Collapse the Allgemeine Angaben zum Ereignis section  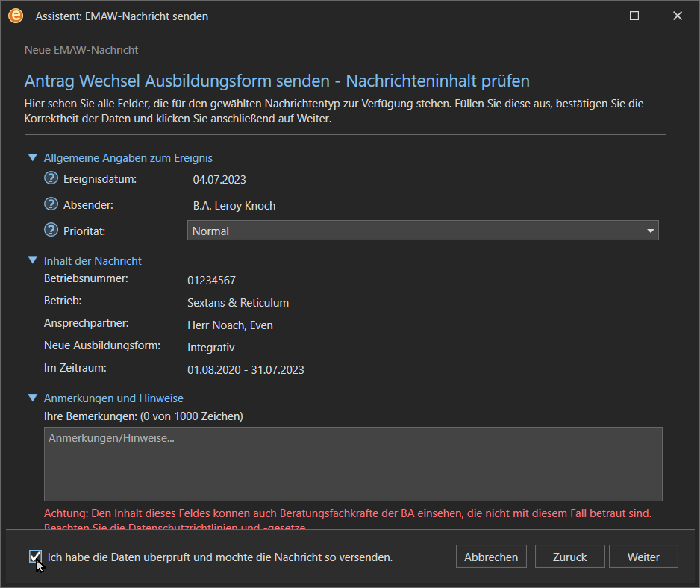pos(33,157)
